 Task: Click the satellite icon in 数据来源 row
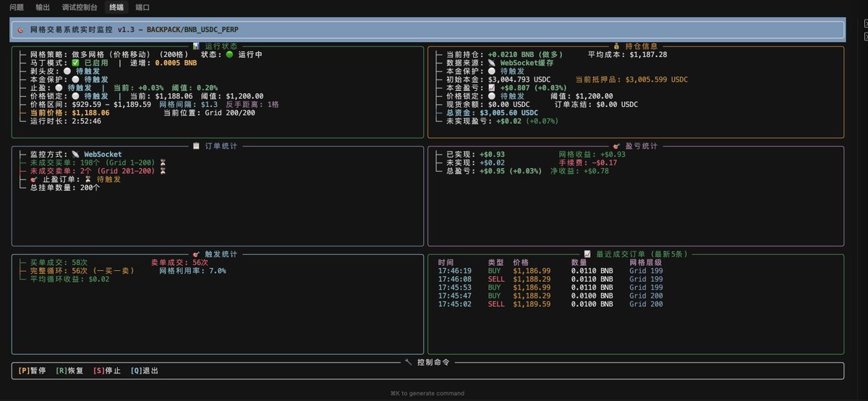pyautogui.click(x=493, y=63)
